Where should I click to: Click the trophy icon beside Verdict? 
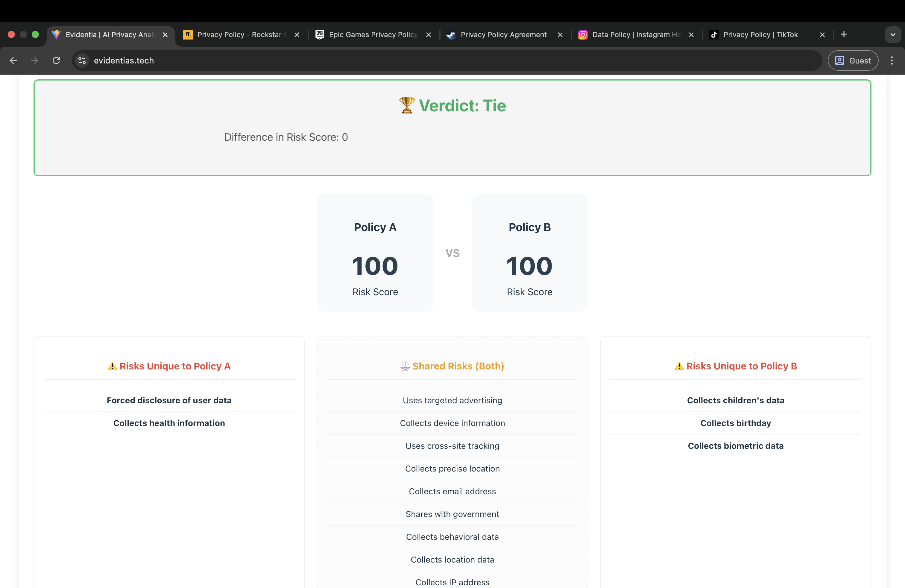tap(406, 105)
